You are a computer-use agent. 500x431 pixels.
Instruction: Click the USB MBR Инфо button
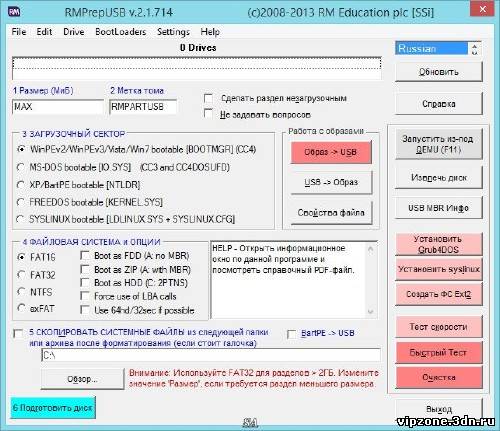click(x=439, y=208)
